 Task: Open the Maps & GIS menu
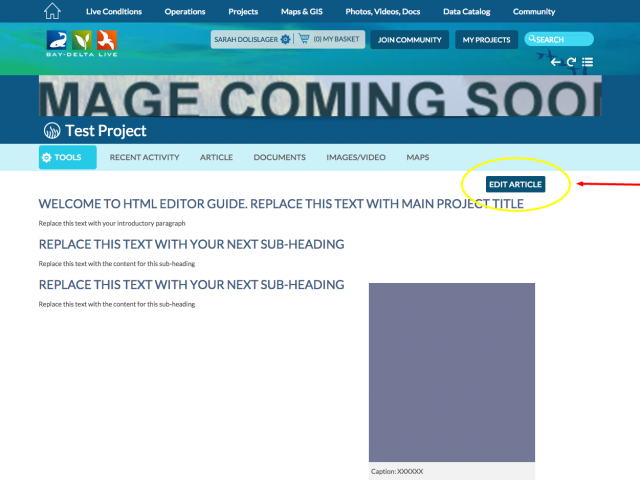click(x=302, y=11)
